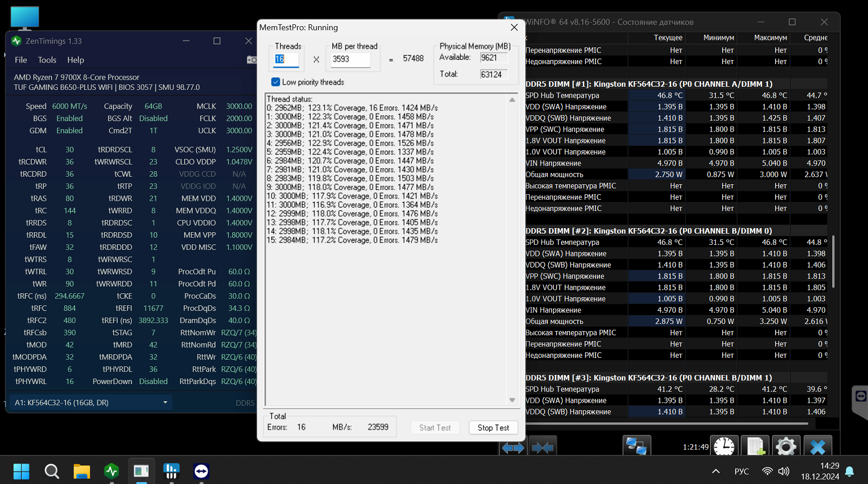Click HWiNFO expand columns arrows button
The height and width of the screenshot is (484, 868).
[513, 447]
